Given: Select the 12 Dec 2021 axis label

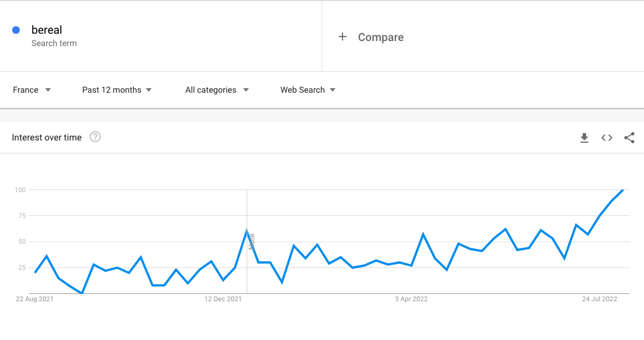Looking at the screenshot, I should coord(223,299).
